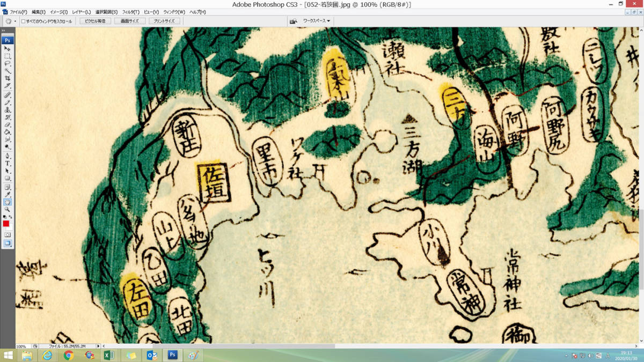644x362 pixels.
Task: Open the フィルタ(T) menu
Action: [x=130, y=12]
